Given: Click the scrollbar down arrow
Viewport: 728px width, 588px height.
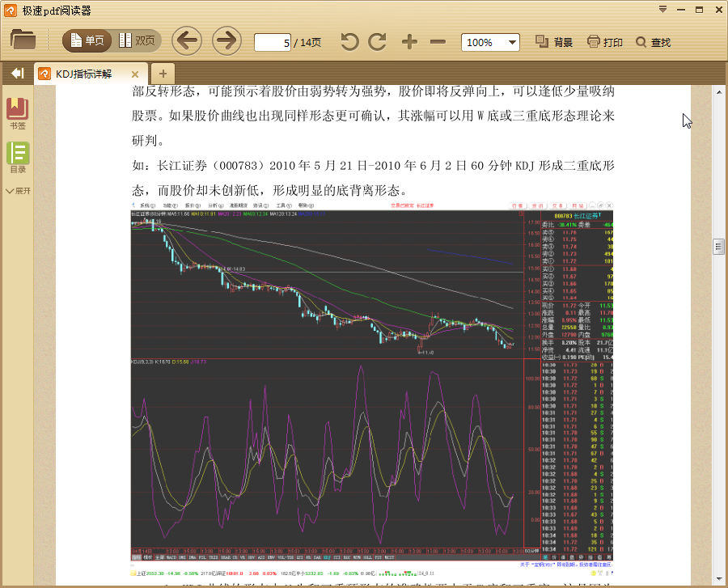Looking at the screenshot, I should (719, 579).
